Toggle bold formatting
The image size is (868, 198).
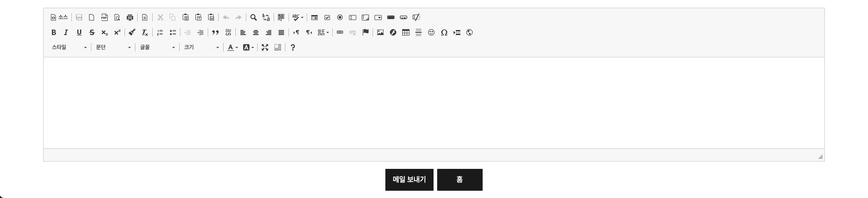click(x=54, y=33)
